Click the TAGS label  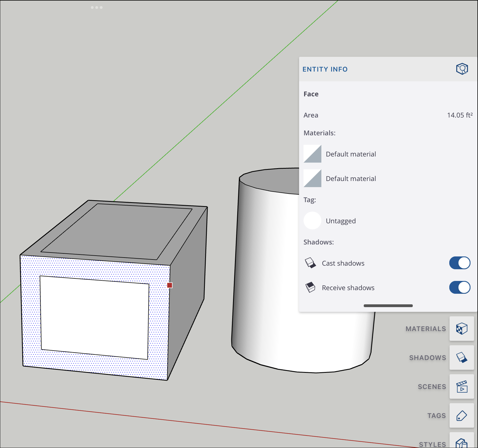click(x=436, y=416)
